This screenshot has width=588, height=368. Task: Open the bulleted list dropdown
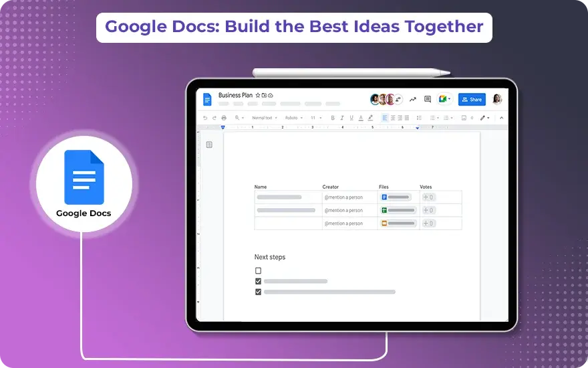tap(434, 118)
